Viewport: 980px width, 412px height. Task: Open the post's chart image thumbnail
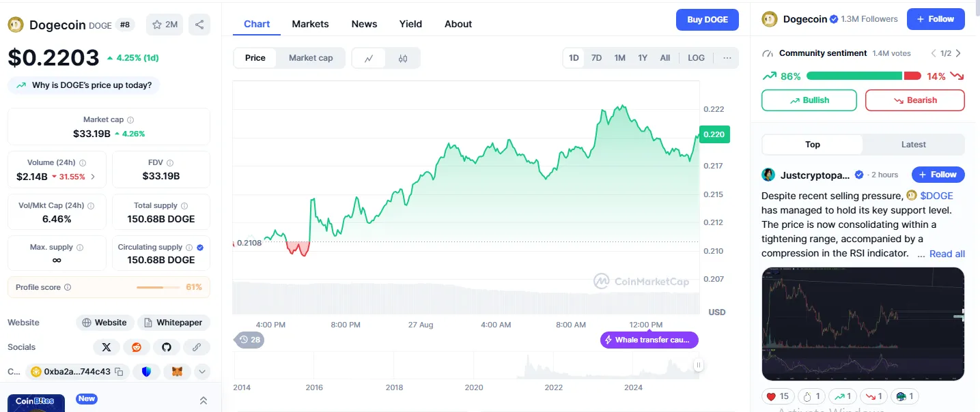coord(863,323)
